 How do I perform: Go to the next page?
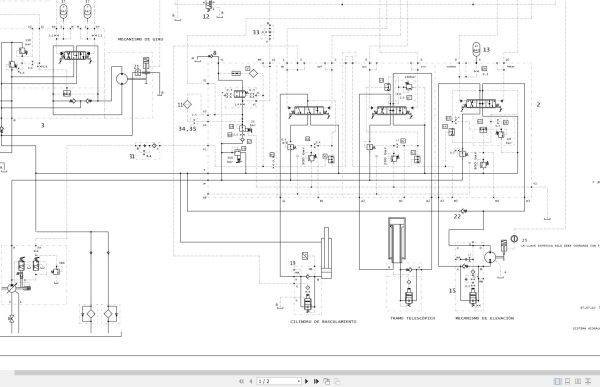pyautogui.click(x=307, y=381)
